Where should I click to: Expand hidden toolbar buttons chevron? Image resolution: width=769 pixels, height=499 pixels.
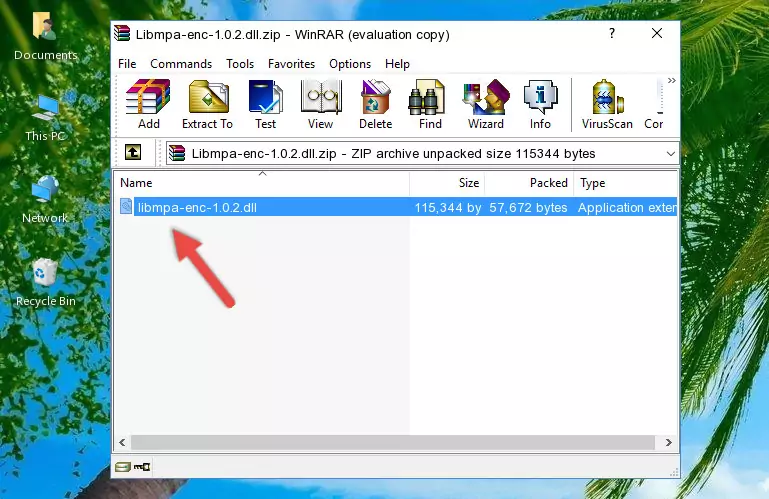pyautogui.click(x=671, y=80)
